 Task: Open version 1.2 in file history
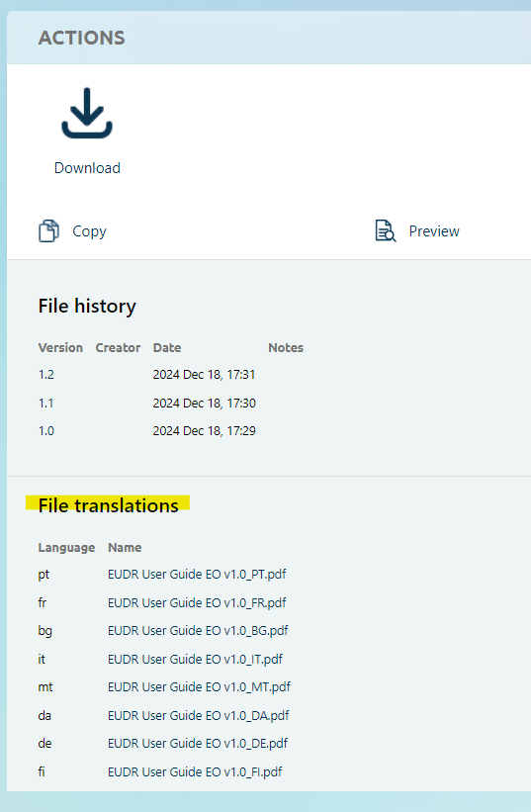[x=46, y=375]
